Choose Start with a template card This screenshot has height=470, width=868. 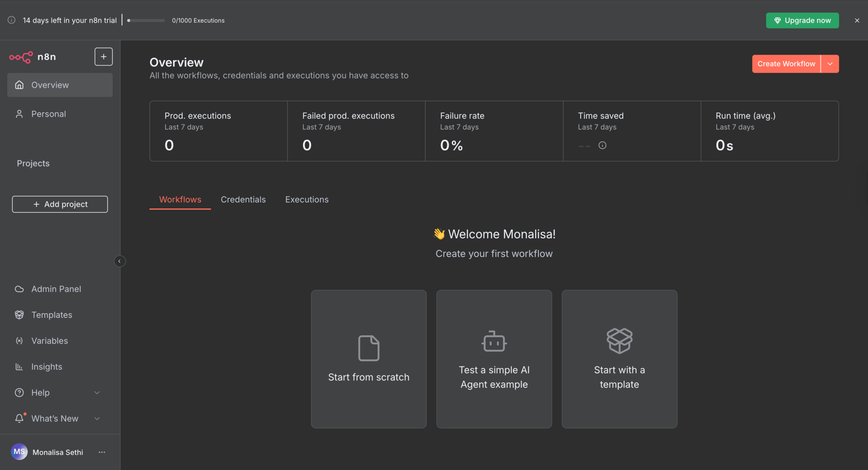pos(619,359)
